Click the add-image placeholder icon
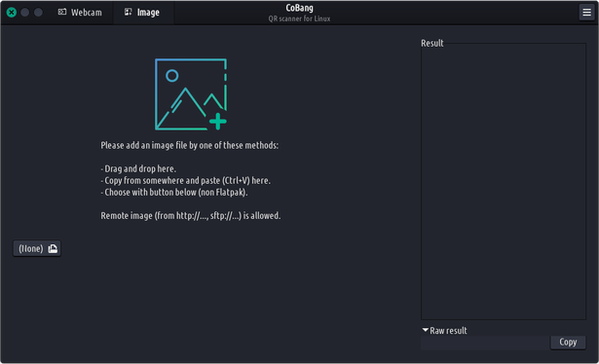Image resolution: width=599 pixels, height=364 pixels. point(191,94)
